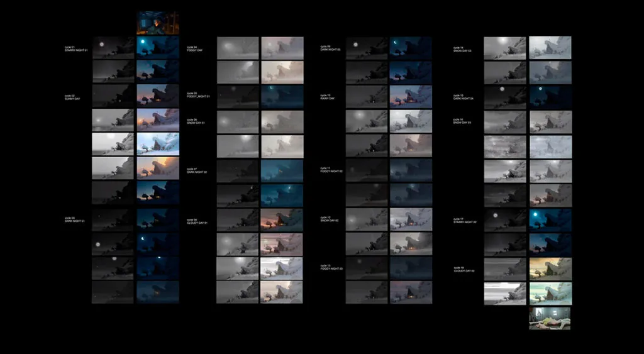Select grayscale thumbnail beside cycle 18 CLOUDY DAY 02
The width and height of the screenshot is (644, 354).
(505, 269)
